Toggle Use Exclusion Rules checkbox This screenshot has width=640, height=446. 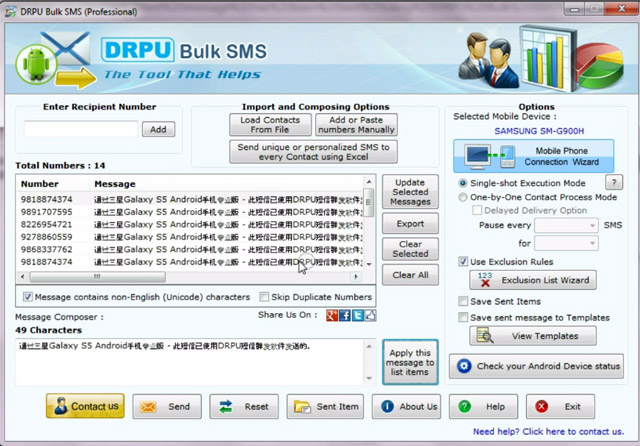click(x=463, y=262)
